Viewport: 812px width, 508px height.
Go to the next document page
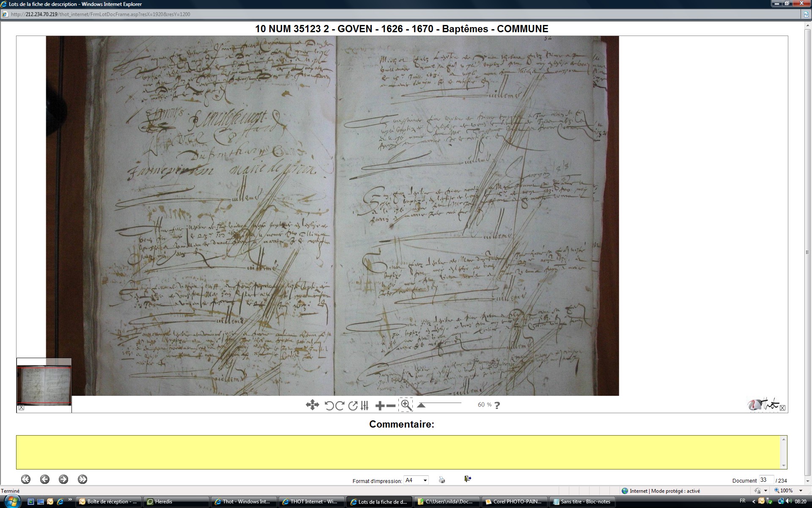click(x=63, y=479)
